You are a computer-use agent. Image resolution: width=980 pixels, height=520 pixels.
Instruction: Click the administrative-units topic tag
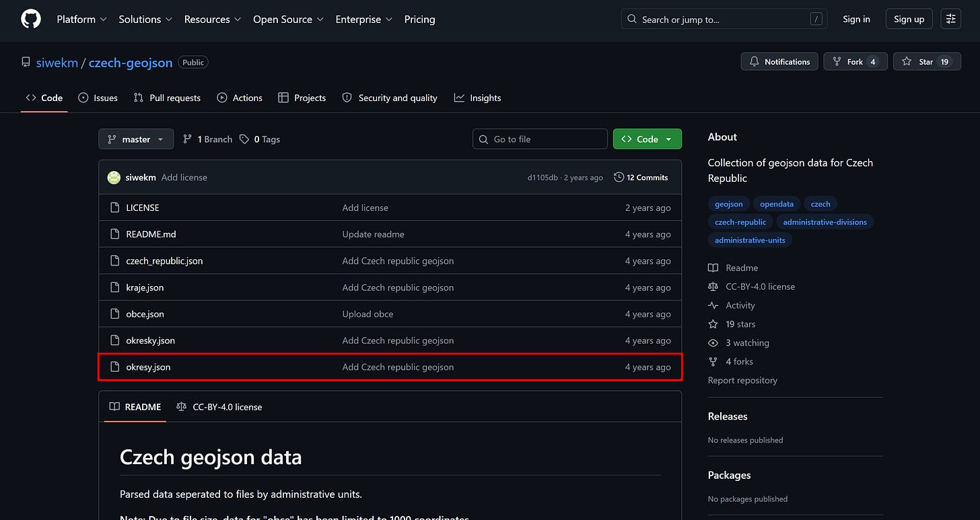[x=750, y=240]
